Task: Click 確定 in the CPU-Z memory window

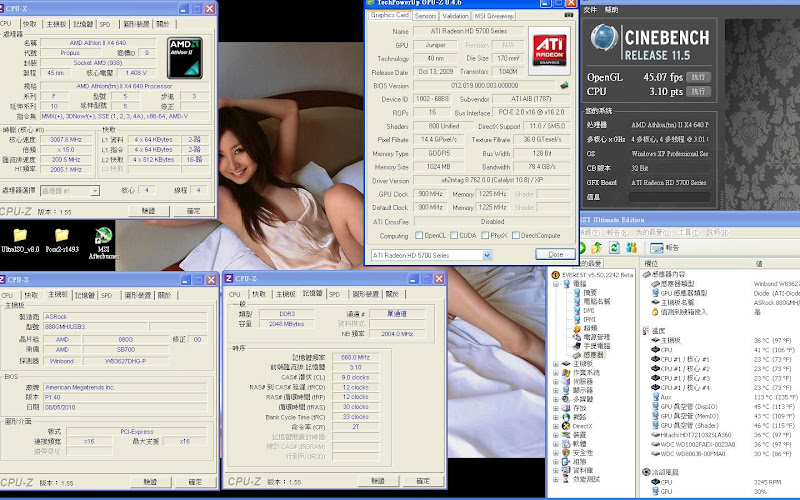Action: [423, 481]
